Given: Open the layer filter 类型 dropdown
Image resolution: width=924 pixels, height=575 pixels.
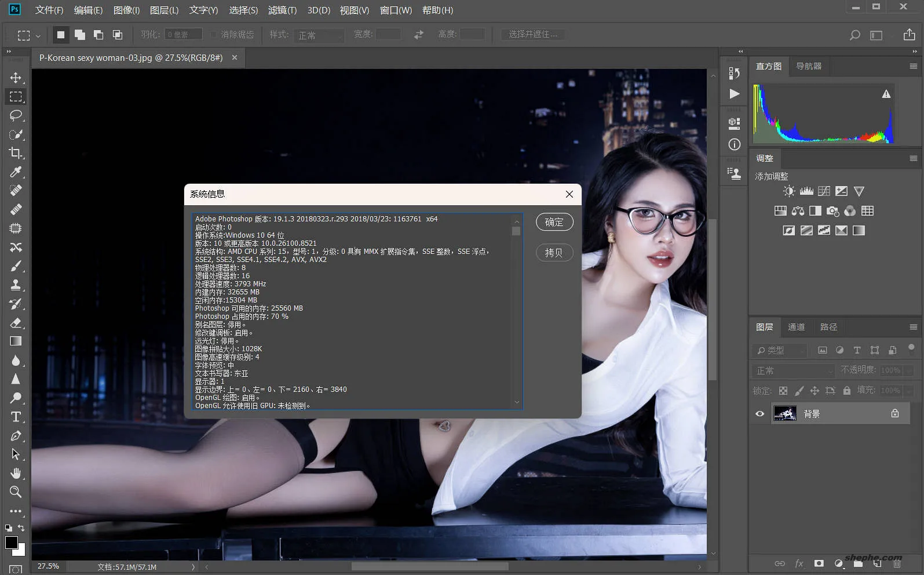Looking at the screenshot, I should (x=780, y=350).
